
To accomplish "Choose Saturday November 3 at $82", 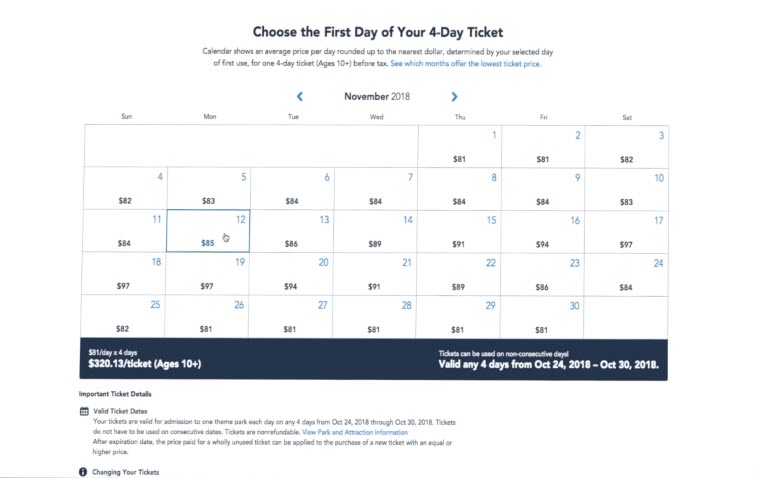I will [627, 147].
